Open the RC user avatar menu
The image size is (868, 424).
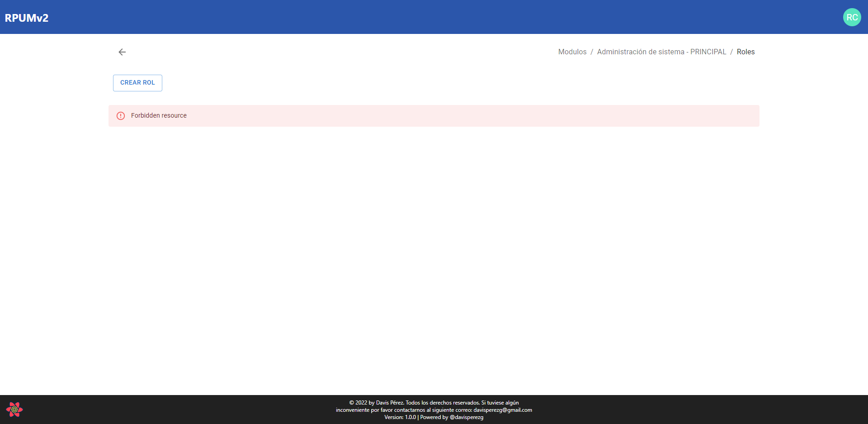coord(852,17)
